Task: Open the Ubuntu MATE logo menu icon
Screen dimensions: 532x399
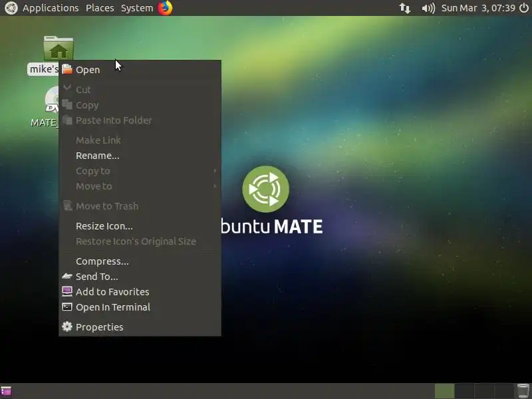Action: pos(11,8)
